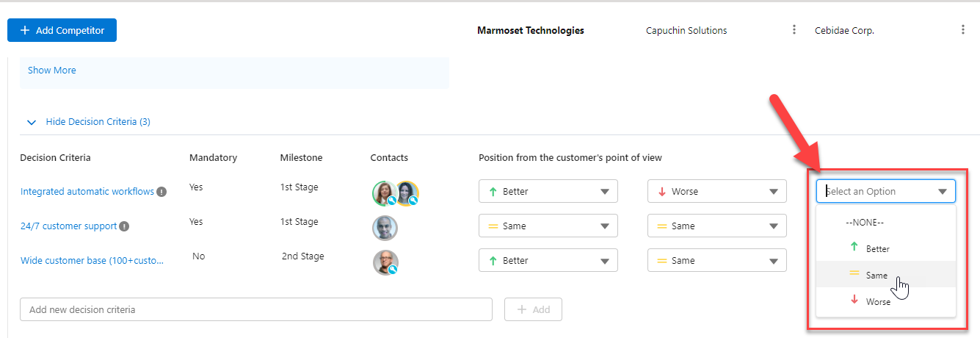Open the kebab menu for Cebidae Corp.

tap(963, 30)
